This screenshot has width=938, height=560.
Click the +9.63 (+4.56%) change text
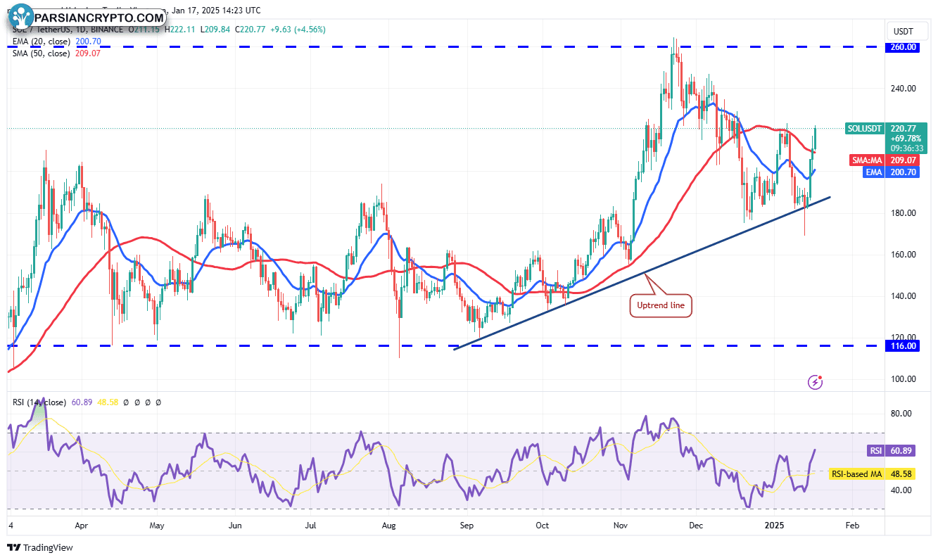point(298,30)
